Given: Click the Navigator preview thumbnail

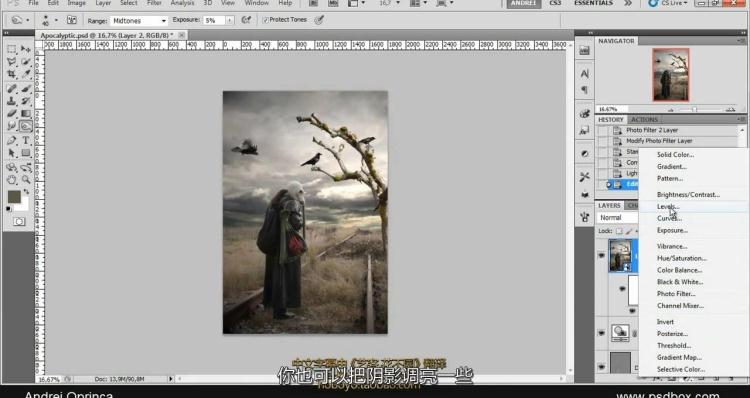Looking at the screenshot, I should [x=671, y=75].
